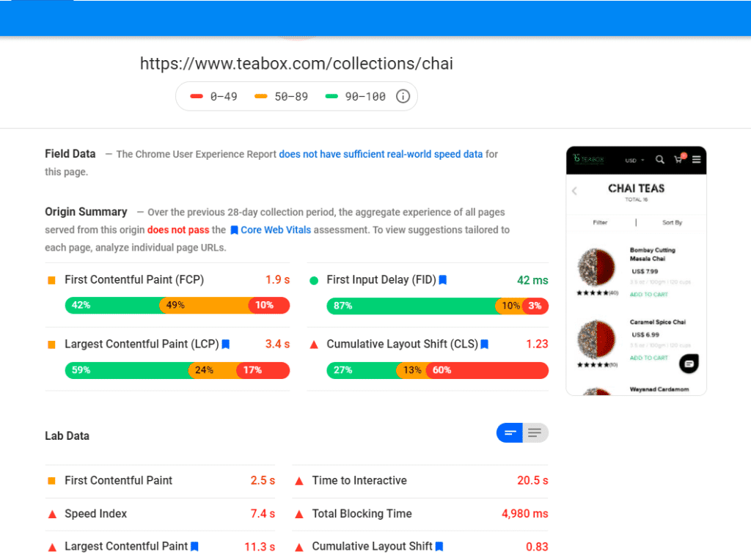Screen dimensions: 751x560
Task: Open the USD currency dropdown
Action: (634, 160)
